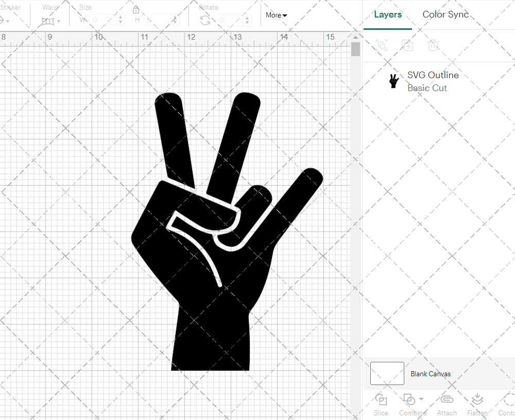Click the Blank Canvas label
Screen dimensions: 515x420
click(x=431, y=374)
